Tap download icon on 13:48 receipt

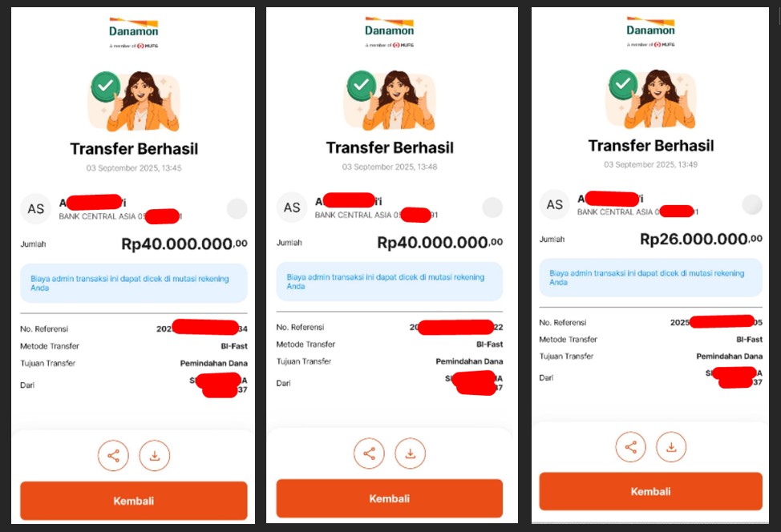click(411, 453)
